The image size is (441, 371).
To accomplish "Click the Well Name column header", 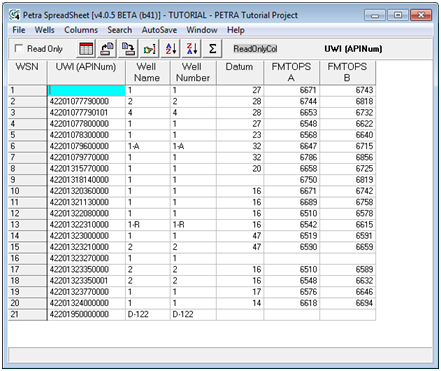I will click(x=147, y=72).
